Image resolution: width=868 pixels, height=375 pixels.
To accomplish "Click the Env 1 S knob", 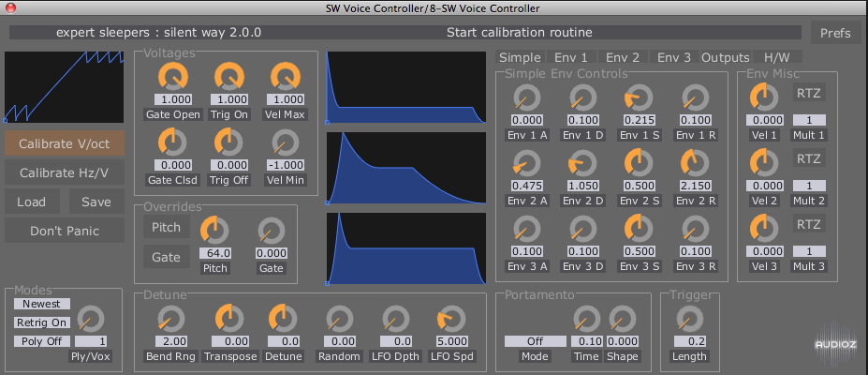I will click(639, 97).
